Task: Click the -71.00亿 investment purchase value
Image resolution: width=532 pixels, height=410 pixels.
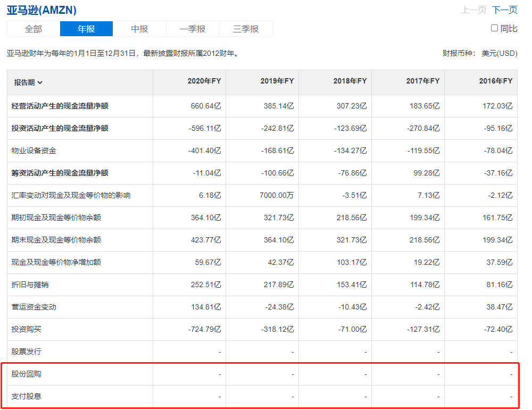Action: click(x=352, y=329)
